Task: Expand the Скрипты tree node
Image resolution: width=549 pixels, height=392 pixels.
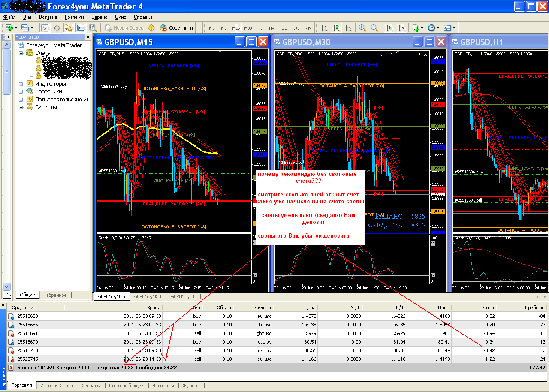Action: click(21, 107)
